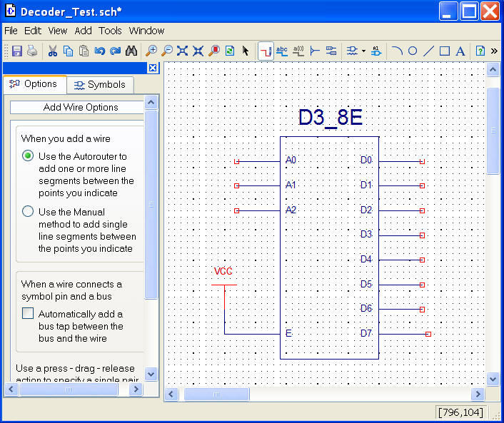
Task: Click the D3_8E symbol title
Action: 330,117
